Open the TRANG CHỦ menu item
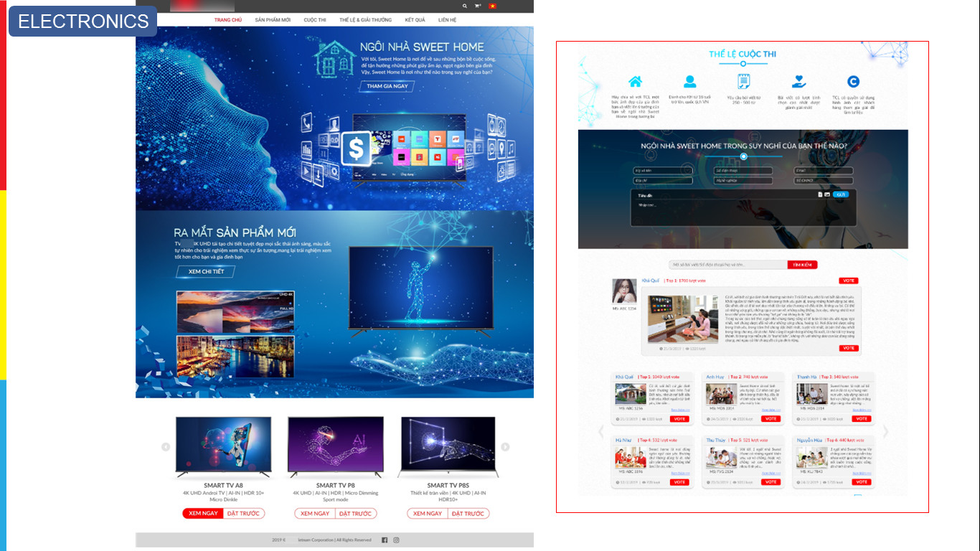Screen dimensions: 980x551 228,20
